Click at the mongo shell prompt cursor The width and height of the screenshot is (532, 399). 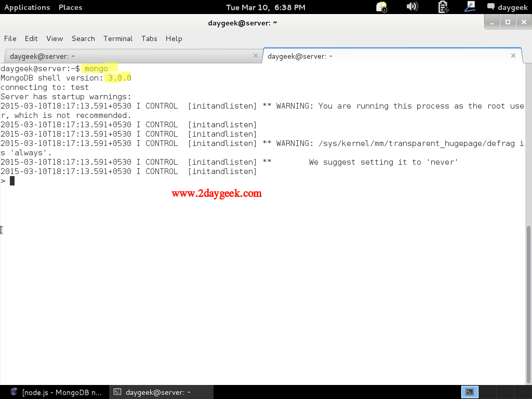[12, 181]
